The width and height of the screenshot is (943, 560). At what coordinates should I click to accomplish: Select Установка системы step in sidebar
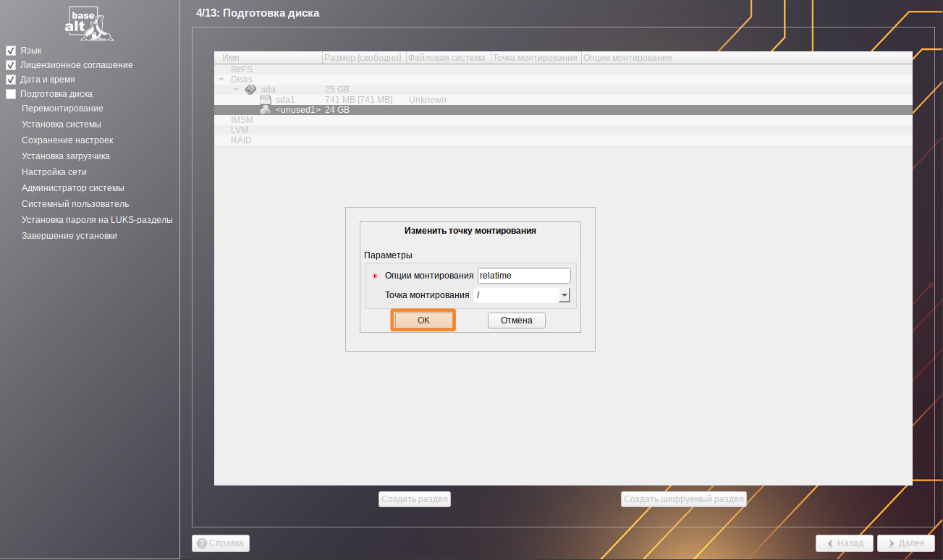[62, 124]
